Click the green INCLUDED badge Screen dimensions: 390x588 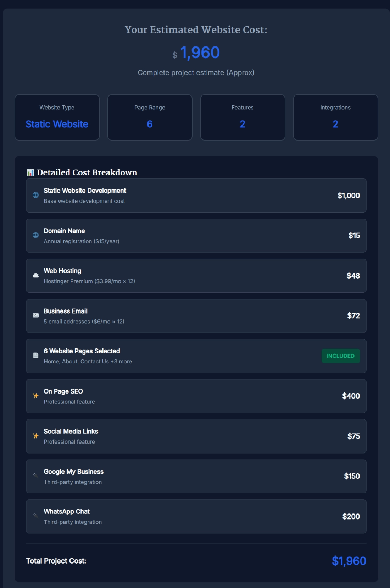[340, 356]
